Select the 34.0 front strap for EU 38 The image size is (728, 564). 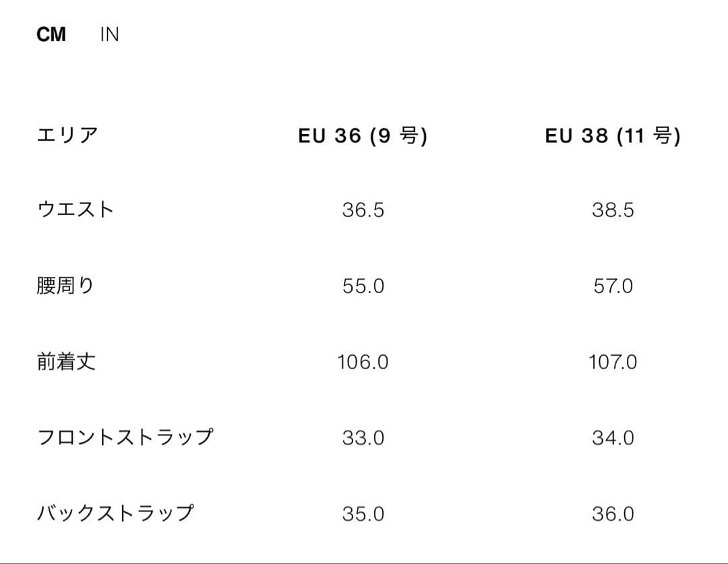(x=615, y=438)
